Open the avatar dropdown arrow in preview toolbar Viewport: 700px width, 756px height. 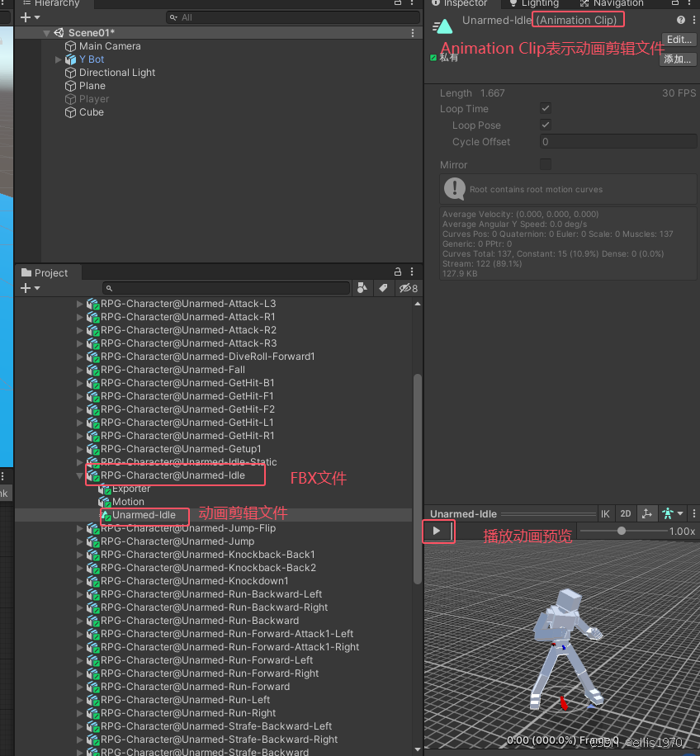(678, 513)
